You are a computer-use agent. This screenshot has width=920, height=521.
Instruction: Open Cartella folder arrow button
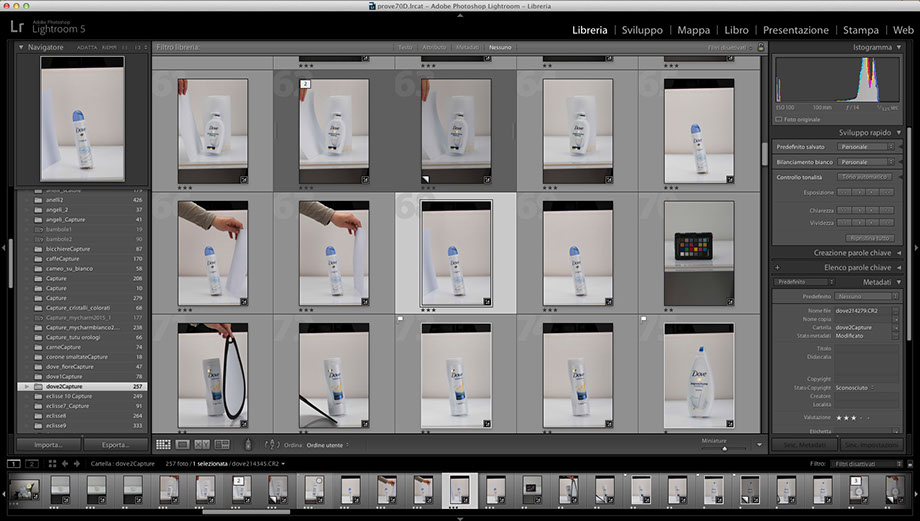(x=895, y=327)
